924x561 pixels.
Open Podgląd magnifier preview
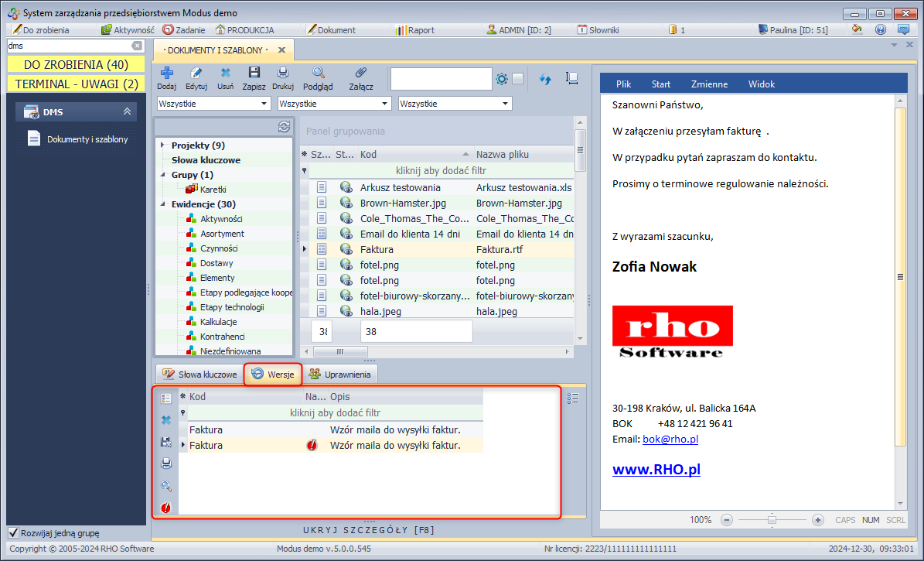[319, 73]
